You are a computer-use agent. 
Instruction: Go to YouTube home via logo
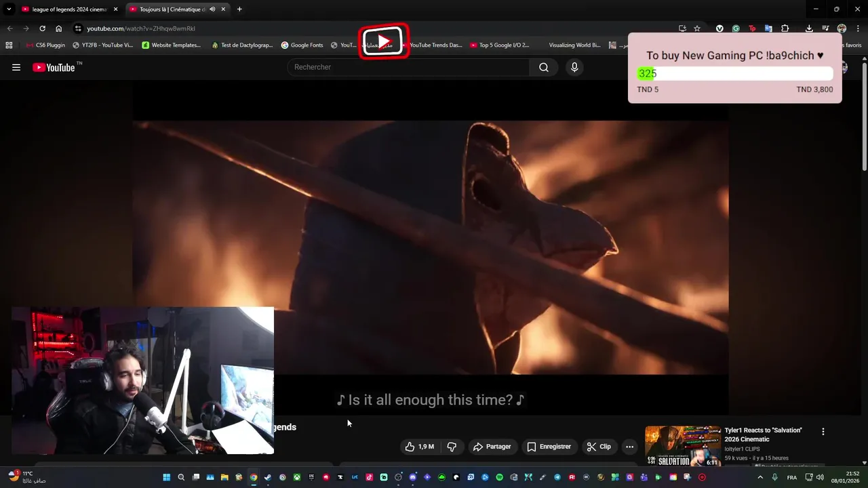pos(54,67)
